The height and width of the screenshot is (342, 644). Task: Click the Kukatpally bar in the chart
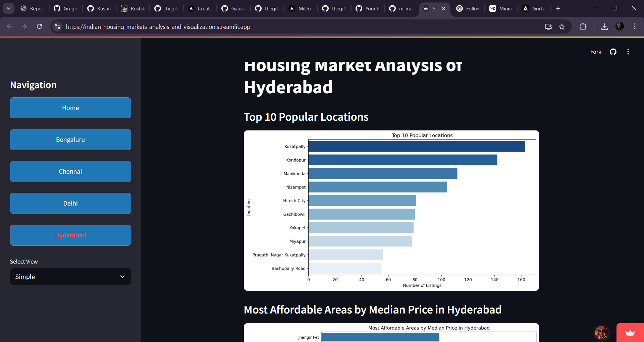[417, 147]
